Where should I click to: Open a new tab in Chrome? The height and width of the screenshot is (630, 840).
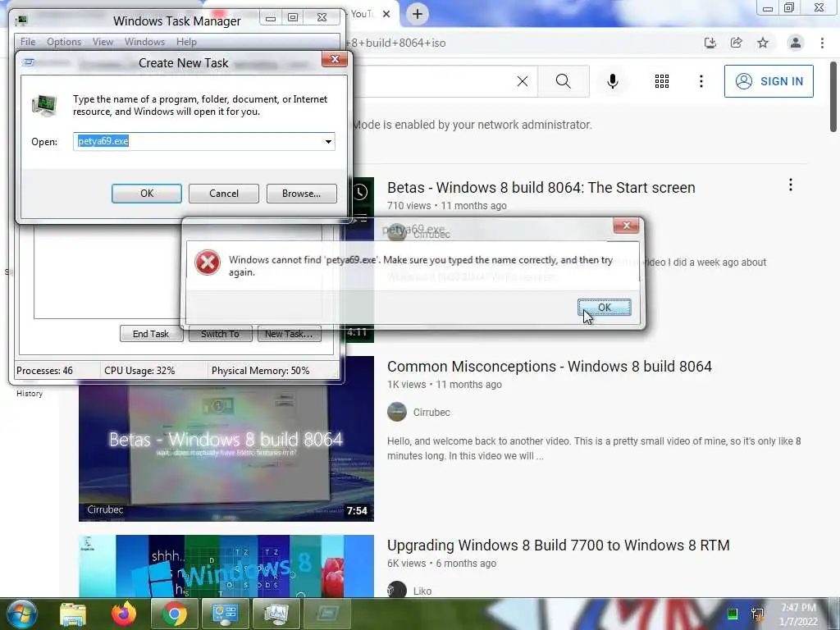[418, 14]
